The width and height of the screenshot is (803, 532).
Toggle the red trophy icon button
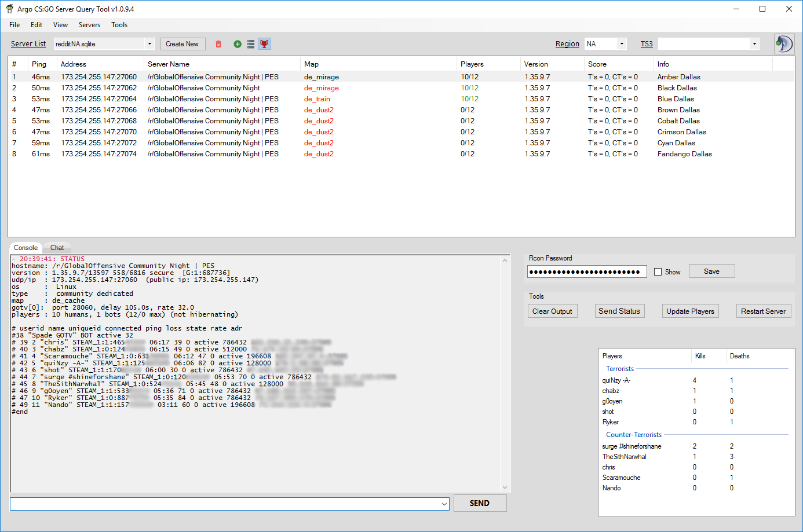(264, 44)
